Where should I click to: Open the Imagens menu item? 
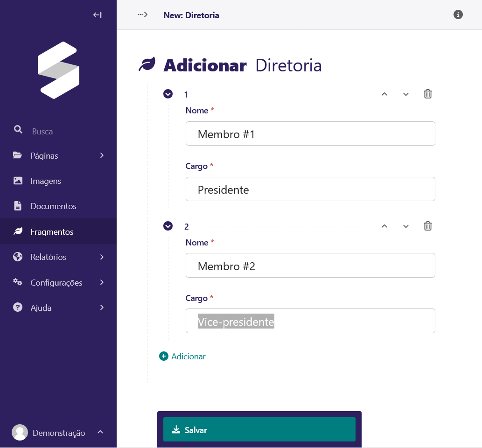(x=46, y=181)
